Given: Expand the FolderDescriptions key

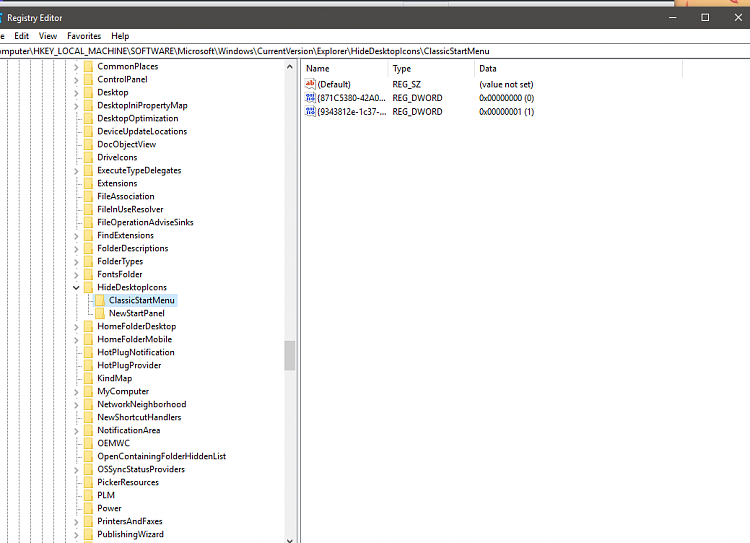Looking at the screenshot, I should [76, 249].
